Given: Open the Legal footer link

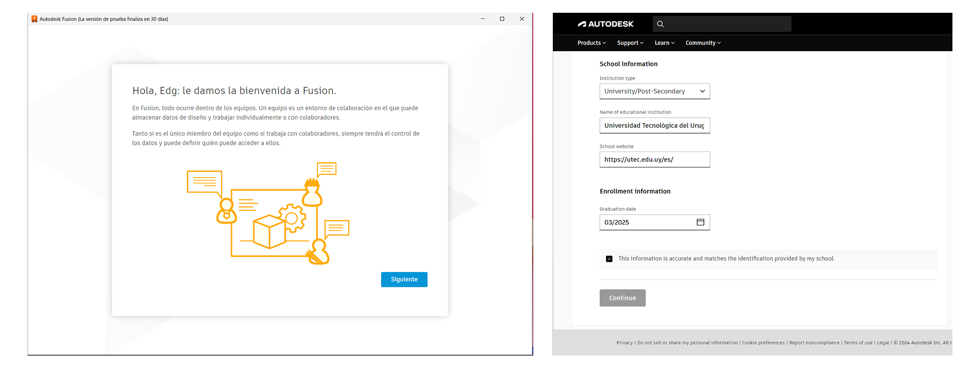Looking at the screenshot, I should coord(883,343).
